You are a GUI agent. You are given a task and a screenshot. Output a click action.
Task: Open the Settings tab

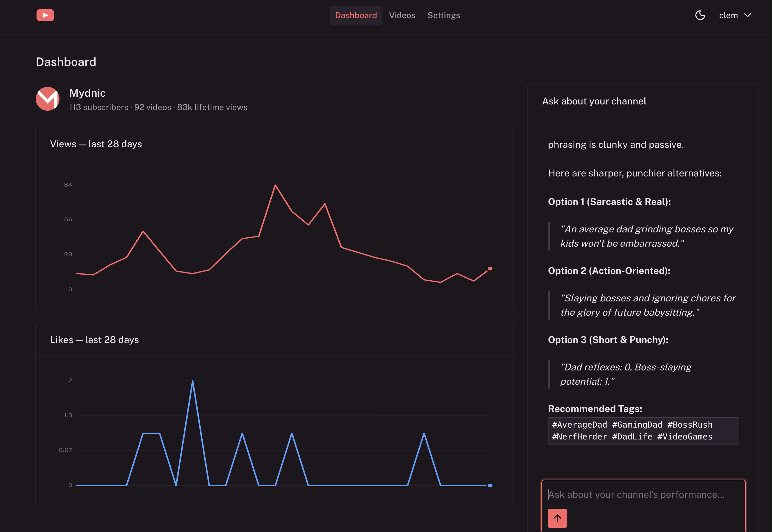[x=443, y=15]
